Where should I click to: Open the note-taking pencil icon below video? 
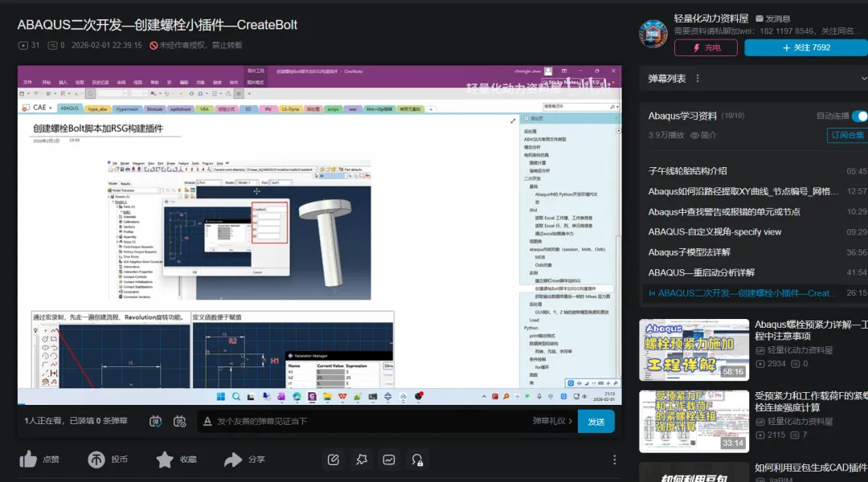coord(334,460)
